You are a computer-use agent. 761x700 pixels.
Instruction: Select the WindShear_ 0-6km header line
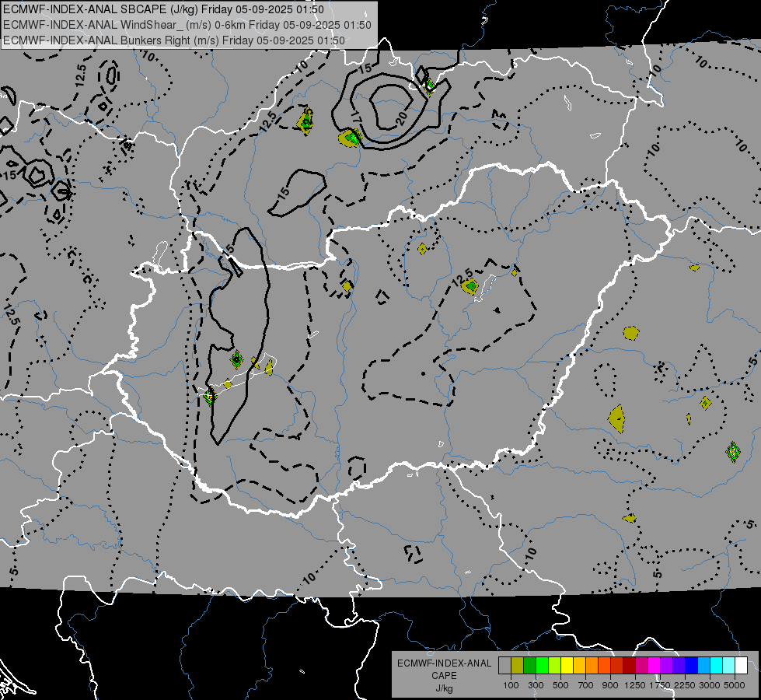coord(187,25)
